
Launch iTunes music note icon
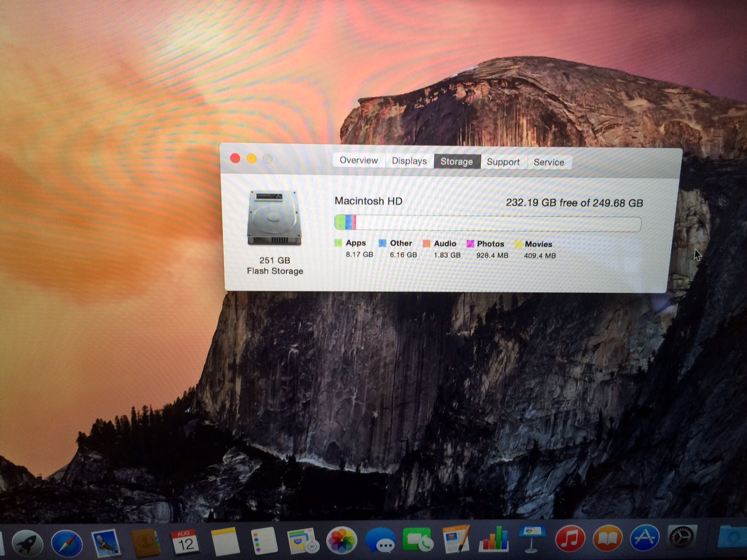pyautogui.click(x=570, y=538)
